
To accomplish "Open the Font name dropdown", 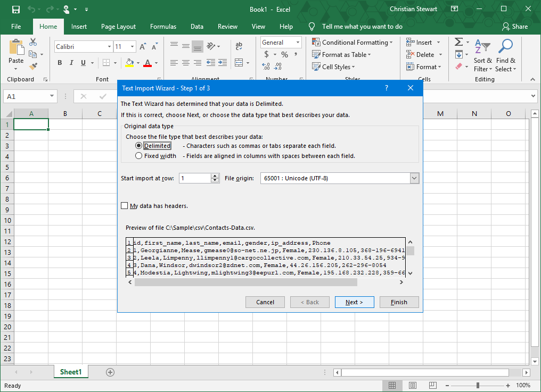I will (x=109, y=47).
